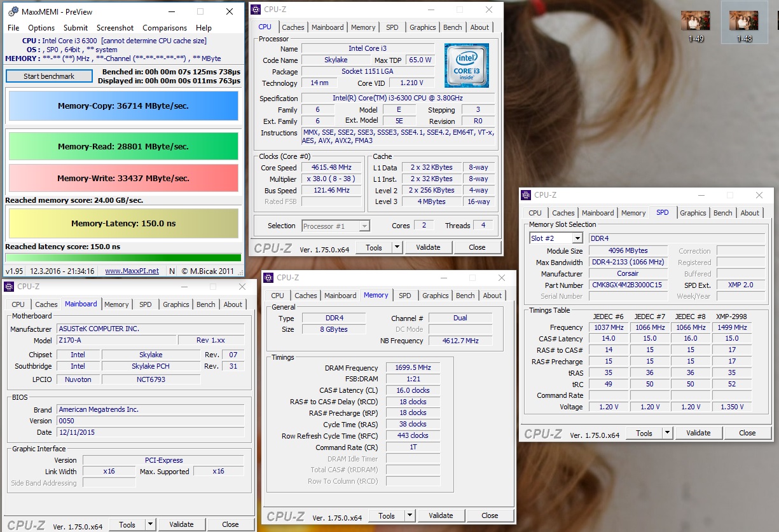Select Graphics tab in Mainboard window
Image resolution: width=779 pixels, height=532 pixels.
tap(176, 304)
